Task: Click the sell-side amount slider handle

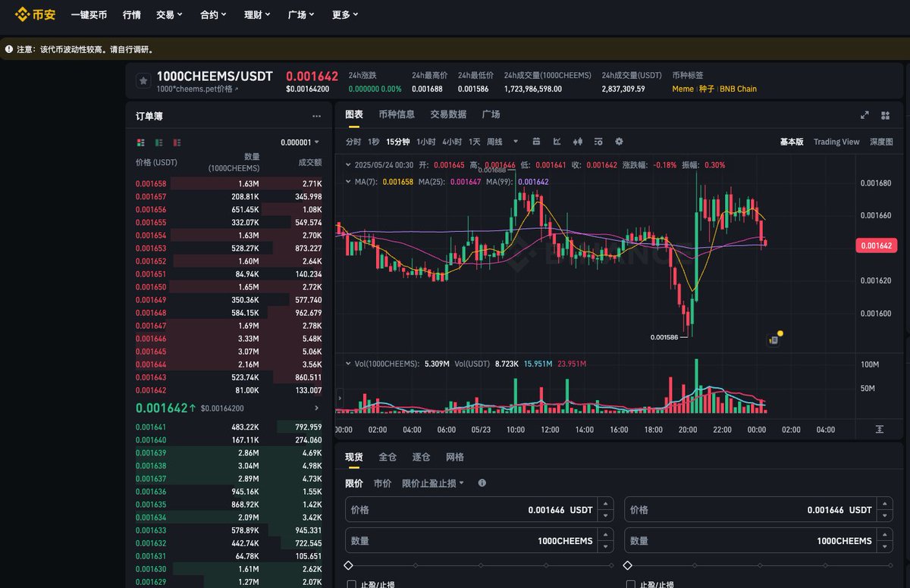Action: [627, 565]
